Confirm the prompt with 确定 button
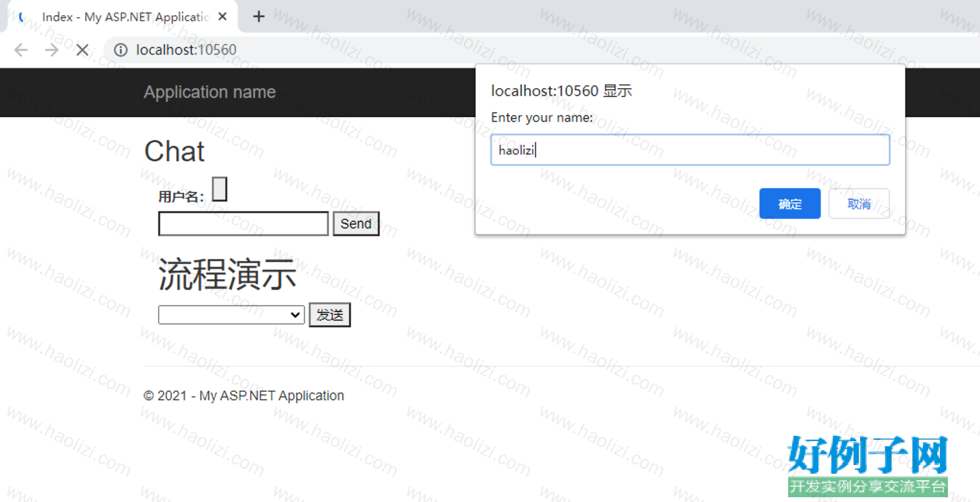Screen dimensions: 980x502 tap(790, 204)
